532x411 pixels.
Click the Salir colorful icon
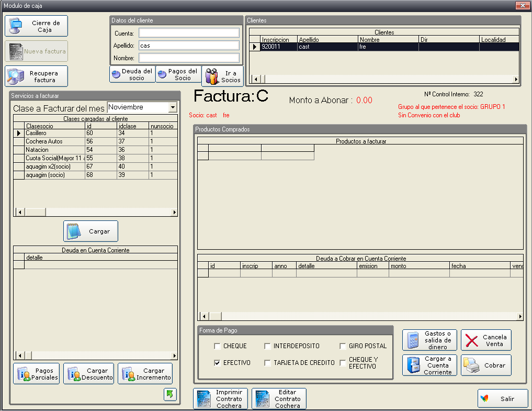(484, 398)
